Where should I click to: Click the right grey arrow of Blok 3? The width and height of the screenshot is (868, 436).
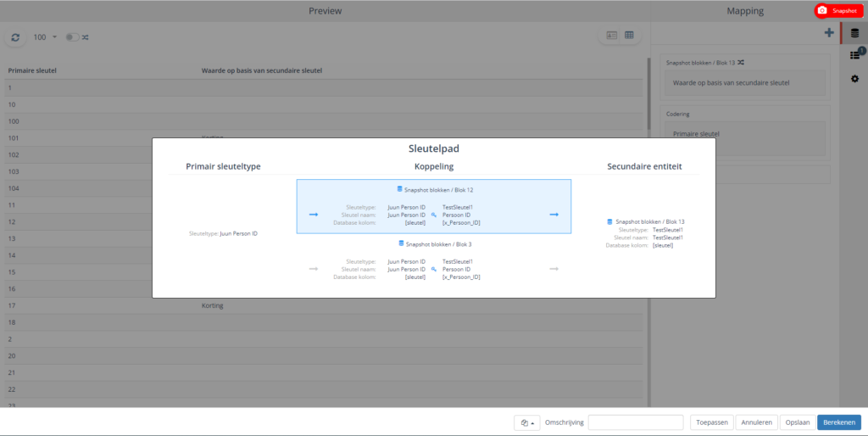[554, 269]
